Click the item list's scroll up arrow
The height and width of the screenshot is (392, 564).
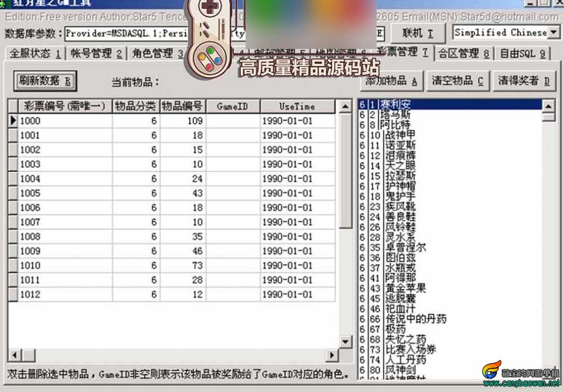(x=548, y=106)
